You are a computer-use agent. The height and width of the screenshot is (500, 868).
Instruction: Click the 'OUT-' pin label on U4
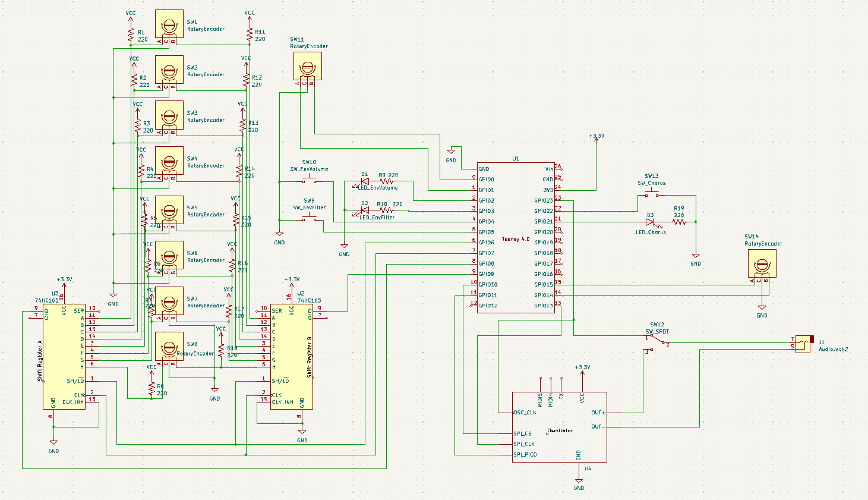598,427
